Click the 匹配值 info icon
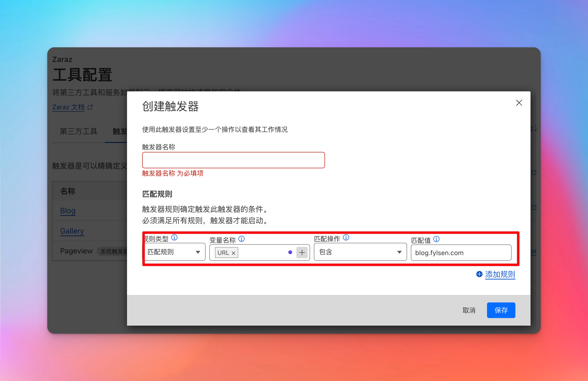This screenshot has width=588, height=381. (x=437, y=239)
